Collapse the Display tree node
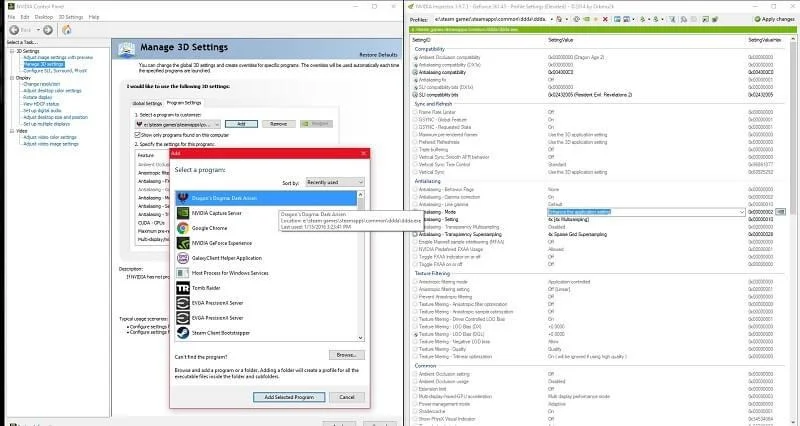 click(12, 78)
